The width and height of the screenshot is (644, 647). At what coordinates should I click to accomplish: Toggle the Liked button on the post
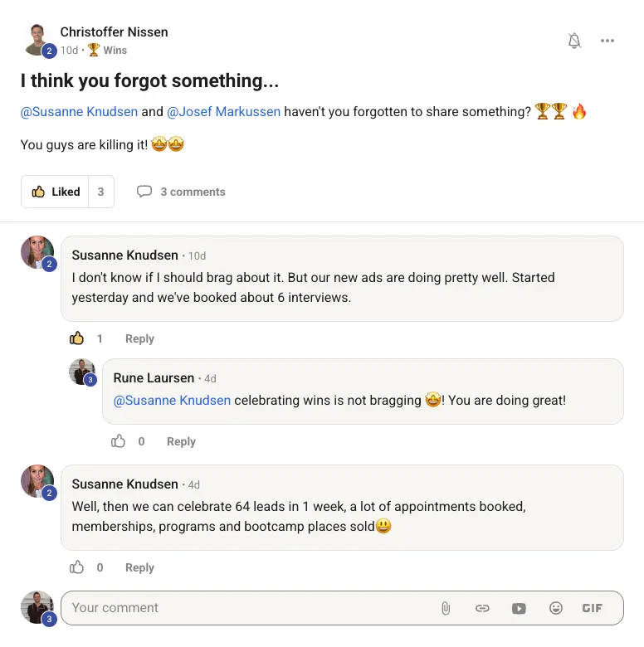(x=56, y=192)
